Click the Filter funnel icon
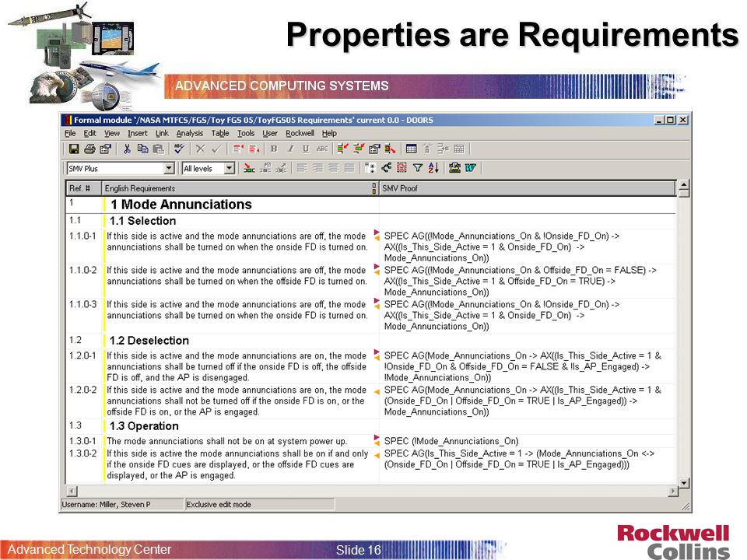Image resolution: width=747 pixels, height=560 pixels. pyautogui.click(x=418, y=168)
